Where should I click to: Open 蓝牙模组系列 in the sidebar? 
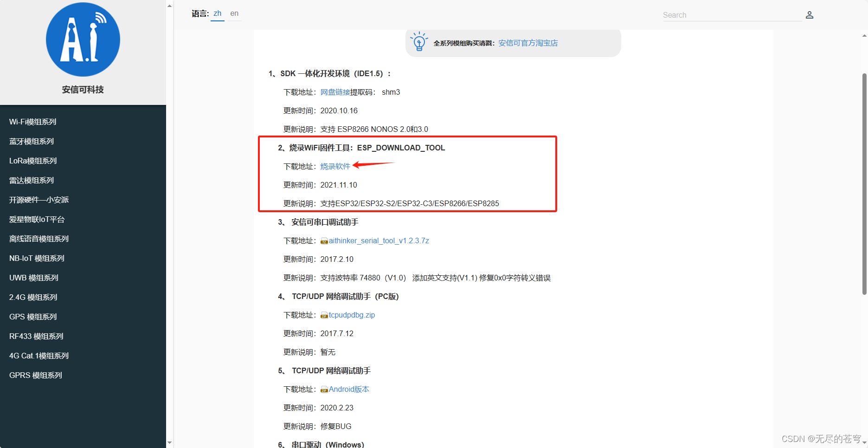coord(32,141)
